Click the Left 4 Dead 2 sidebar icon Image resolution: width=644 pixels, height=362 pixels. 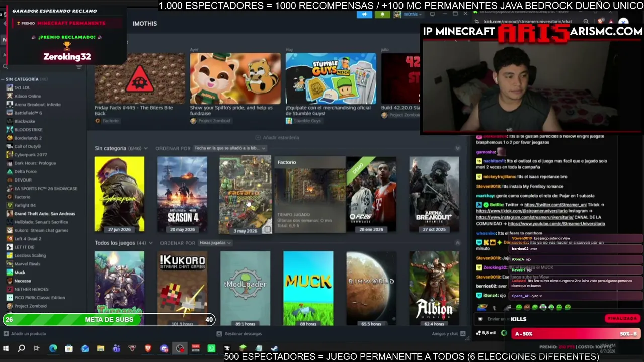[10, 239]
